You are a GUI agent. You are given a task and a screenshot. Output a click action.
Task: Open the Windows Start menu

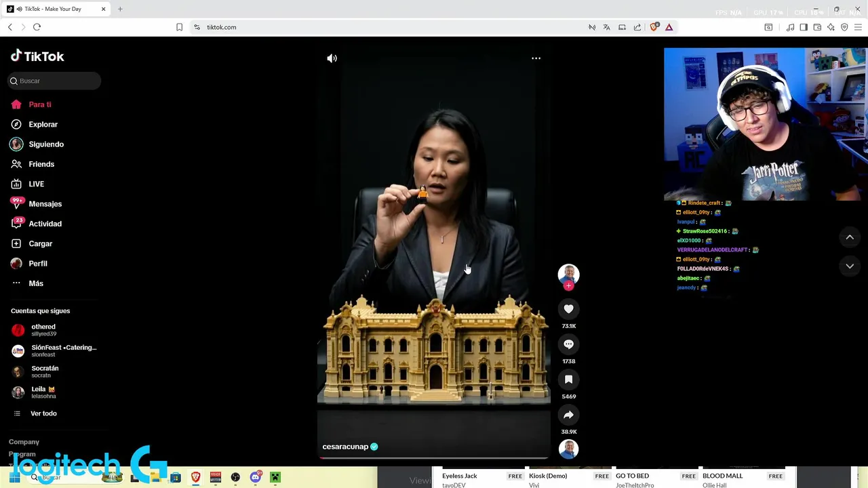14,477
